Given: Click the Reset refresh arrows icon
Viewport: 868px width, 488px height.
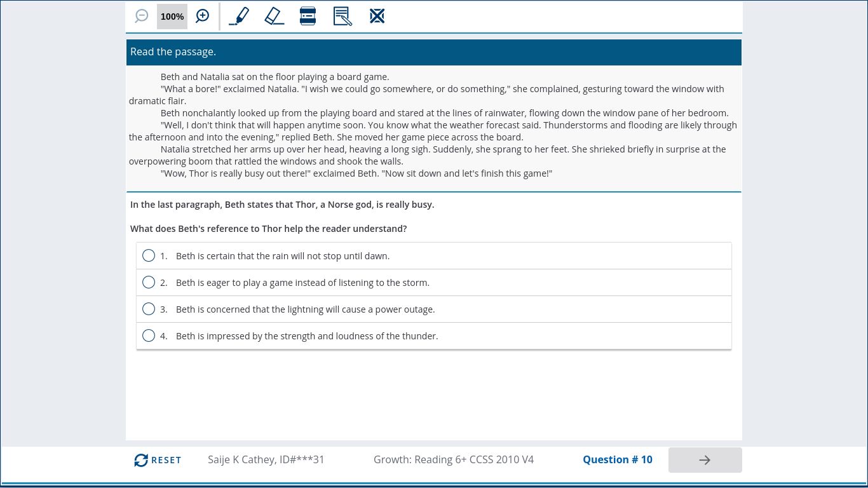Looking at the screenshot, I should tap(141, 460).
